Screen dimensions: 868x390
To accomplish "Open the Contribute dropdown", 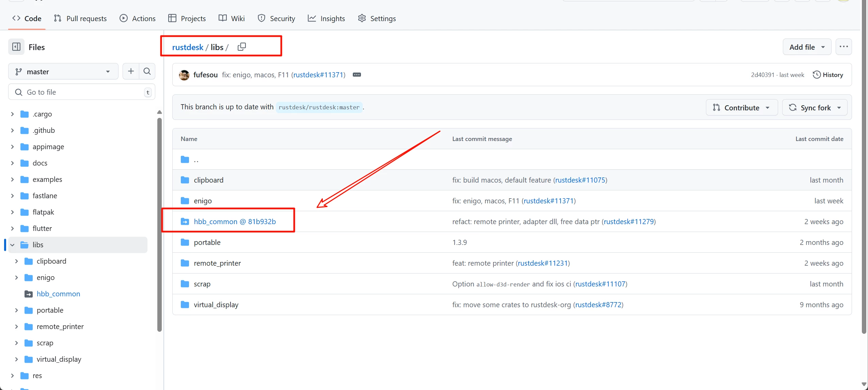I will (741, 108).
